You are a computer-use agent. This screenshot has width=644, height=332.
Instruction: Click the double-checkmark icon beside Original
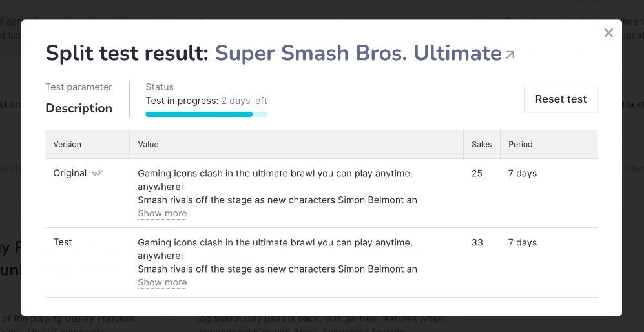[98, 173]
